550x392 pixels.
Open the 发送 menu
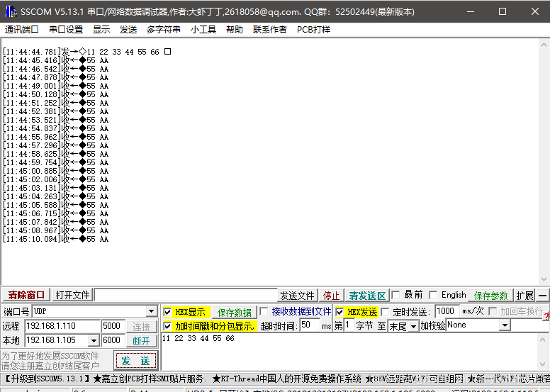click(x=128, y=30)
